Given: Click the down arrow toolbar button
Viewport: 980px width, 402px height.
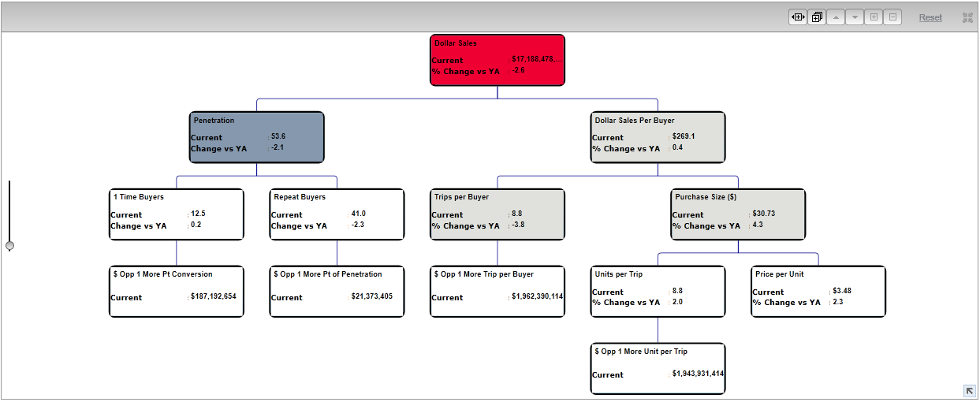Looking at the screenshot, I should point(855,17).
